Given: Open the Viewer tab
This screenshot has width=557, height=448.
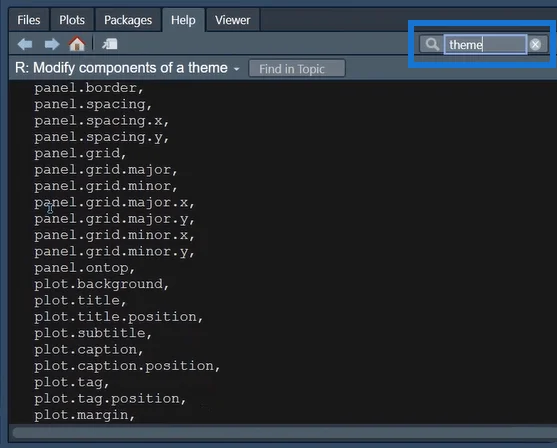Looking at the screenshot, I should (x=233, y=20).
